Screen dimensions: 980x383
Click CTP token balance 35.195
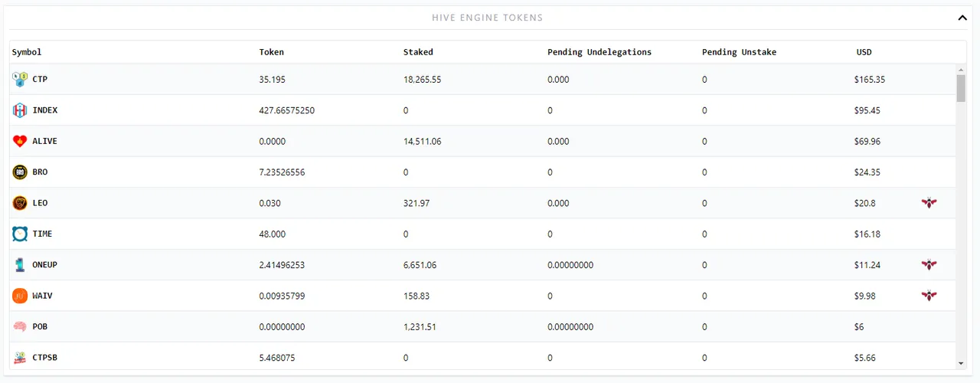click(x=273, y=80)
